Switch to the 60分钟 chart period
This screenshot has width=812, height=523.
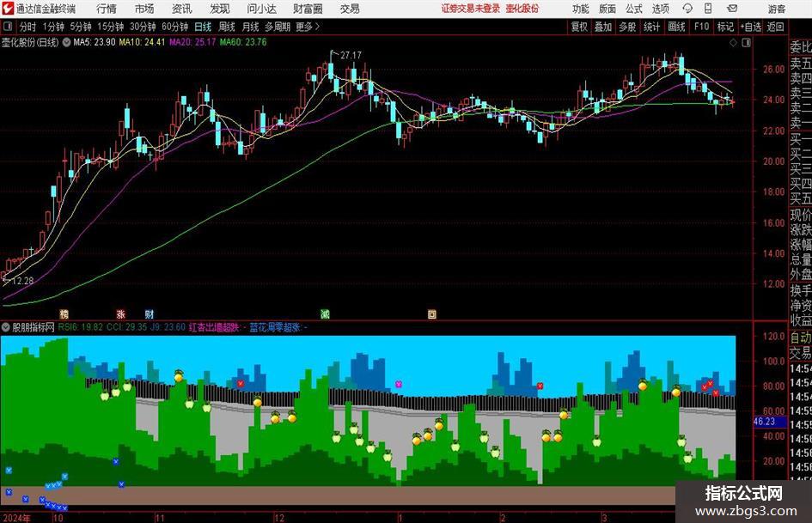[x=174, y=27]
